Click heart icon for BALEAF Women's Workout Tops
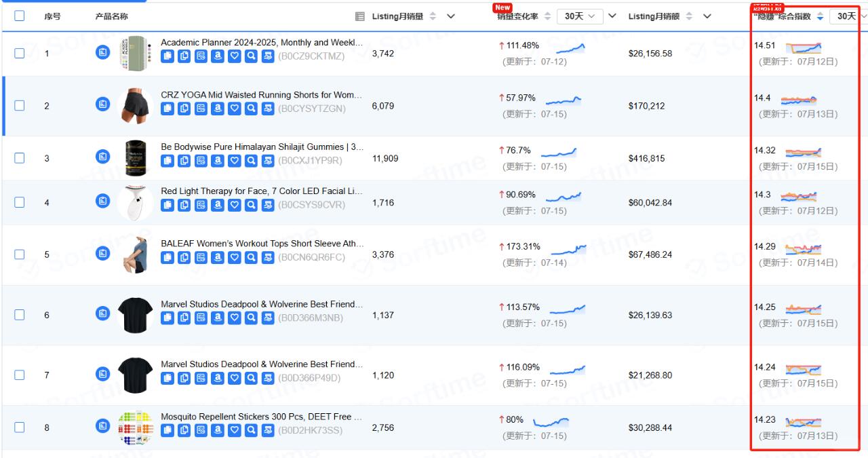868x458 pixels. (235, 257)
